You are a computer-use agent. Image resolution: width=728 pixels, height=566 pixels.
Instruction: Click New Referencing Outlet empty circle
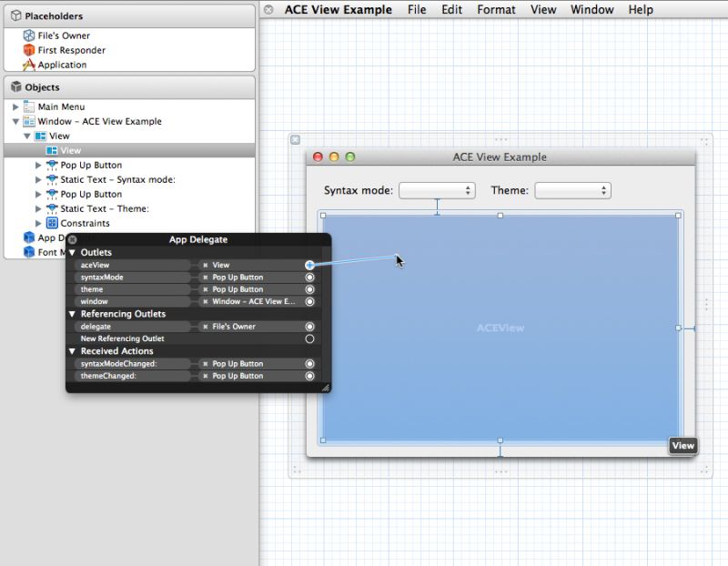tap(309, 339)
